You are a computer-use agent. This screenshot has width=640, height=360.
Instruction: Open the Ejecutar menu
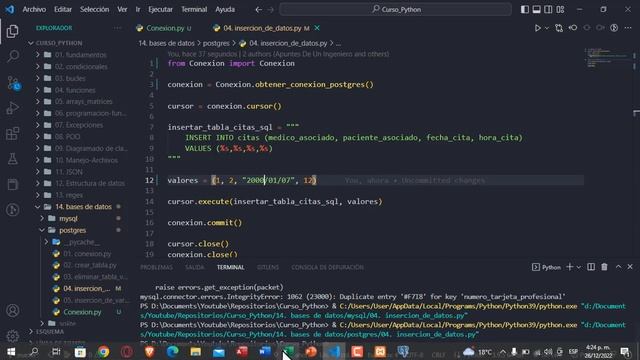coord(160,9)
